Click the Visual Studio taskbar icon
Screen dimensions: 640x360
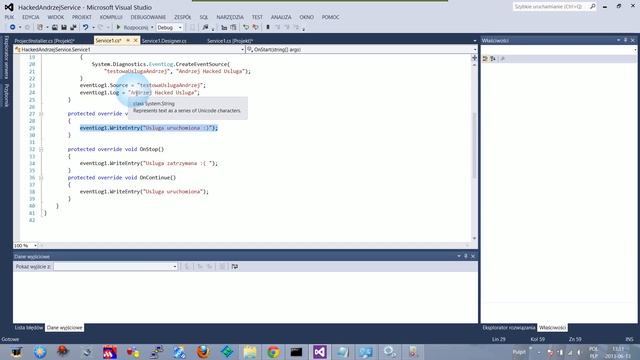(320, 352)
